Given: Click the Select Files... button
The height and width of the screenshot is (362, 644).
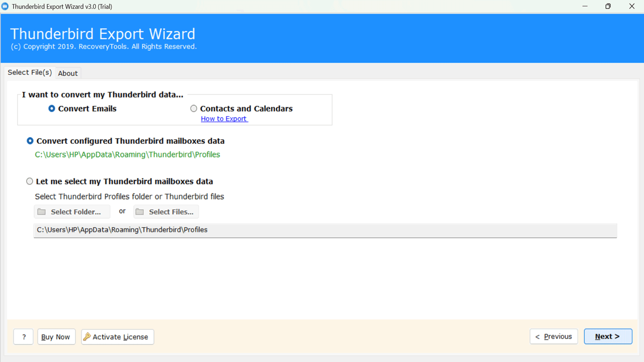Looking at the screenshot, I should 166,212.
